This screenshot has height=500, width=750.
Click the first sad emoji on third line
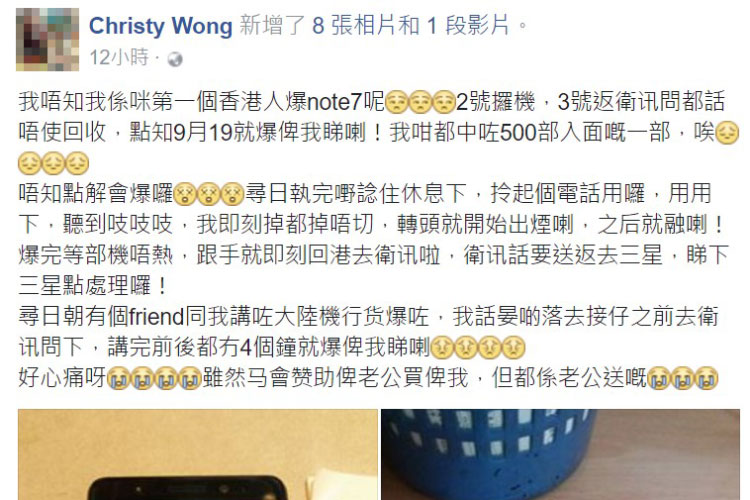click(30, 163)
